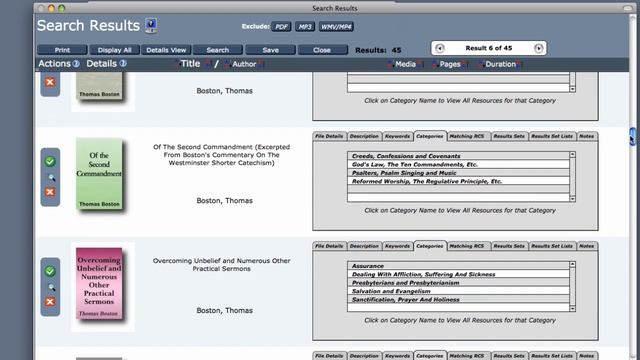Click the Print button

coord(62,50)
